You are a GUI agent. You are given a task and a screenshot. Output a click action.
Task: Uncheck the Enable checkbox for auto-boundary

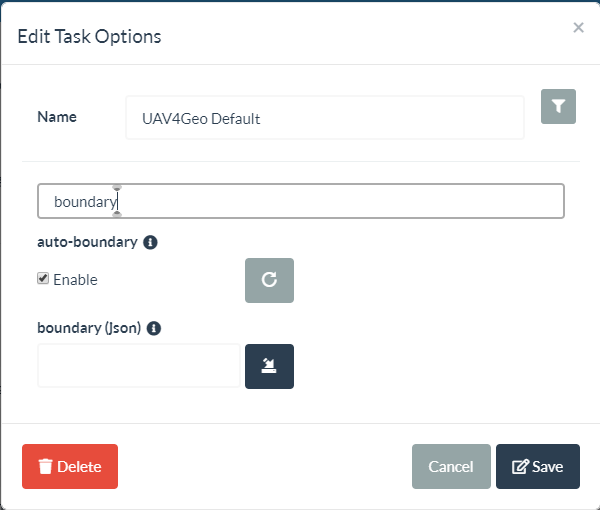pyautogui.click(x=43, y=279)
